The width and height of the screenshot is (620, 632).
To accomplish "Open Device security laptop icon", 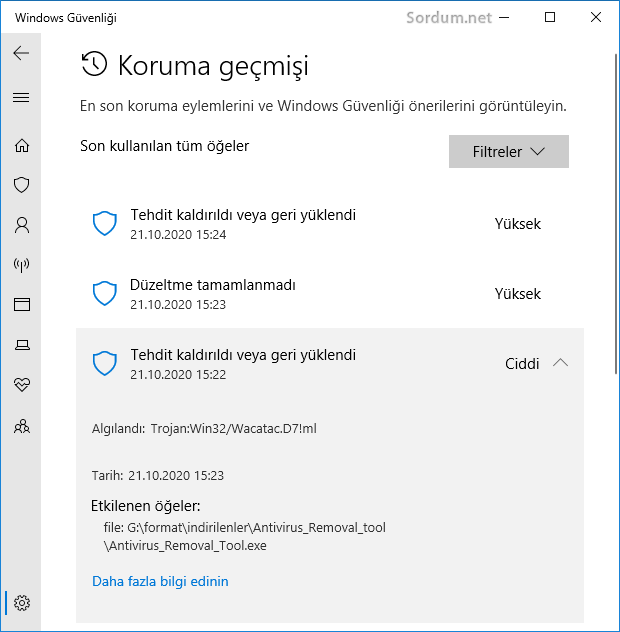I will pyautogui.click(x=22, y=345).
